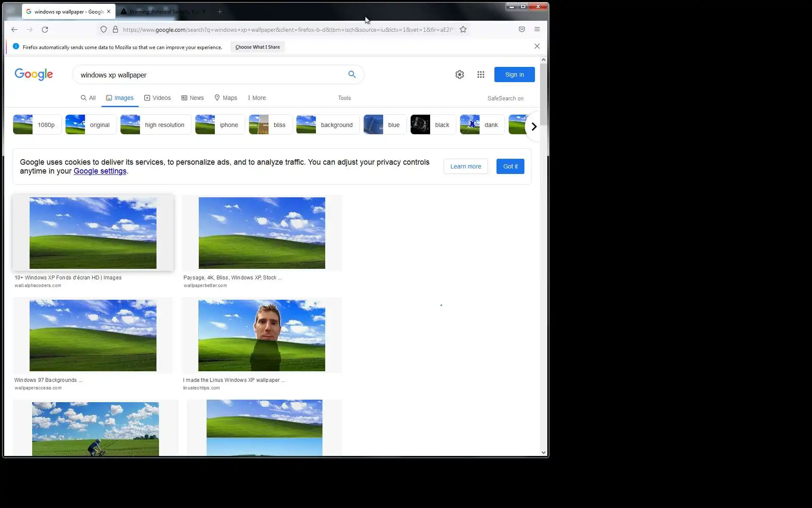Expand the More search categories menu
Screen dimensions: 812x508
(x=257, y=98)
